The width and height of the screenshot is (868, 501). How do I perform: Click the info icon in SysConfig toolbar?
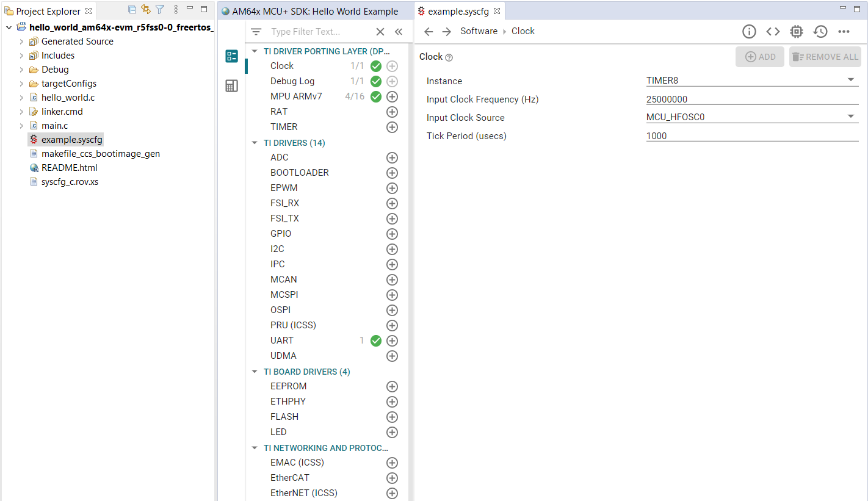[x=749, y=32]
